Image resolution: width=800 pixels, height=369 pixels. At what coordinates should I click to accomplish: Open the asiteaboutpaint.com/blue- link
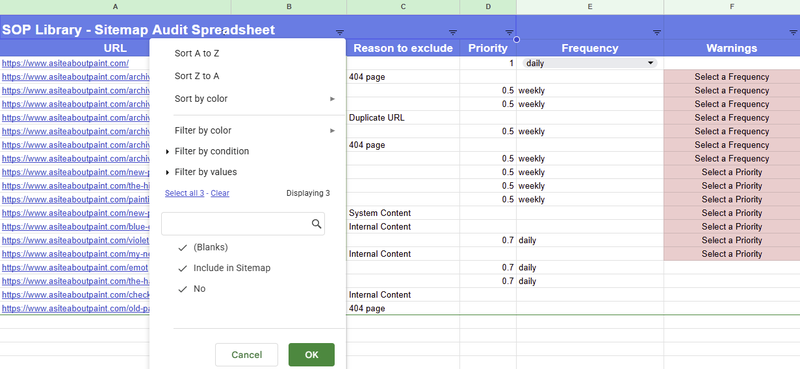76,227
